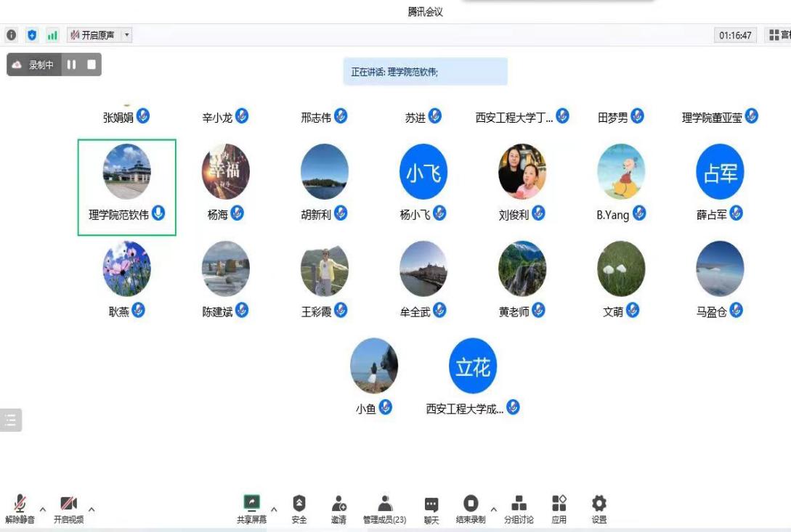Start sharing with 共享屏幕
This screenshot has height=532, width=791.
(251, 508)
